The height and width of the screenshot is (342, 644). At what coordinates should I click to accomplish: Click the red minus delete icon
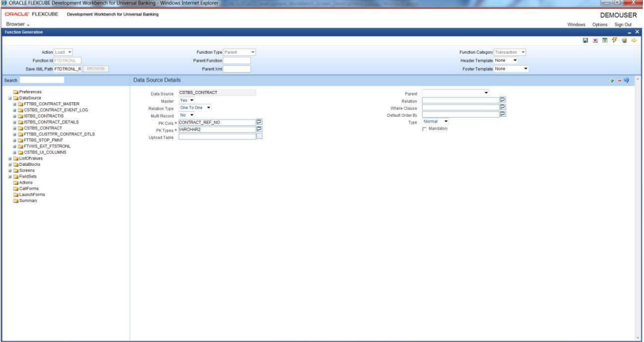click(619, 81)
